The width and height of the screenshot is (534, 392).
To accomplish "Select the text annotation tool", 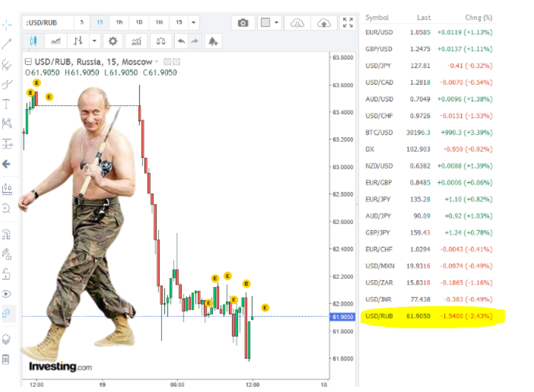I will point(6,104).
